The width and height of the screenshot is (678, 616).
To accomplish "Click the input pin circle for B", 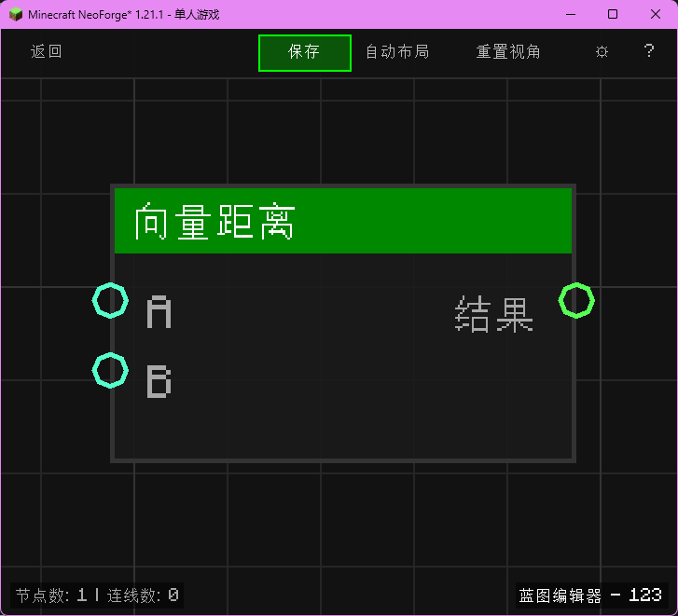I will pyautogui.click(x=110, y=371).
